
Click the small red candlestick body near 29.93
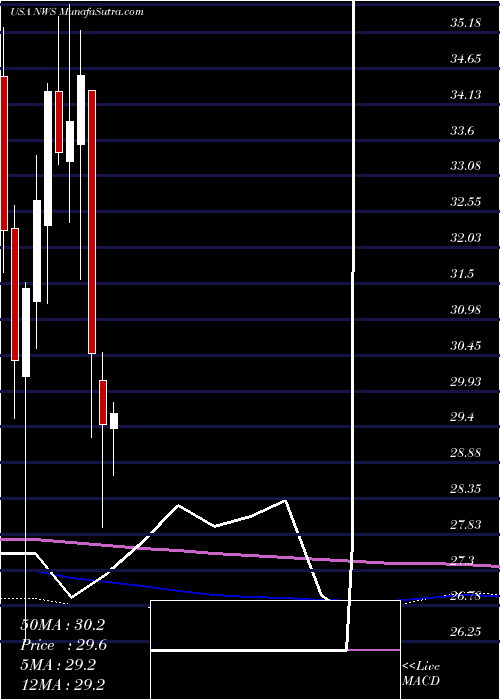tap(103, 402)
